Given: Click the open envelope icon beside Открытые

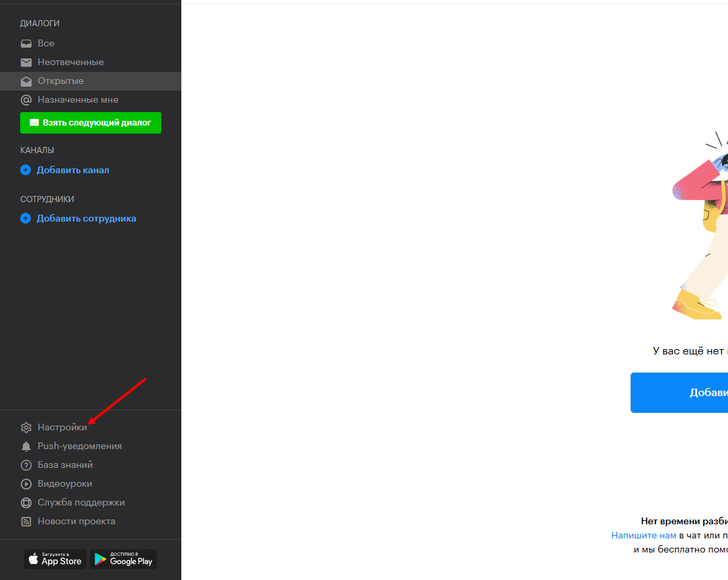Looking at the screenshot, I should point(26,81).
